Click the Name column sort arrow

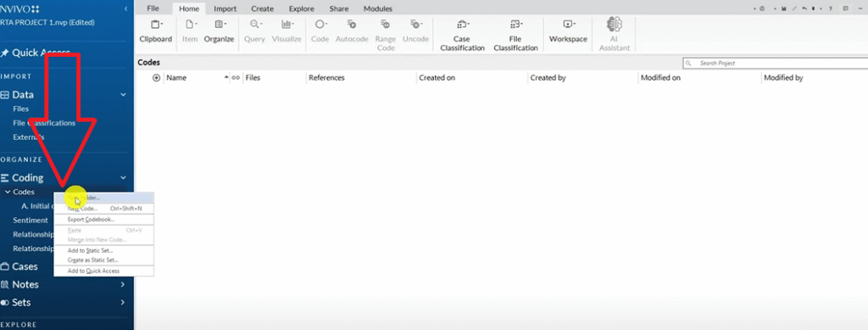click(x=225, y=78)
